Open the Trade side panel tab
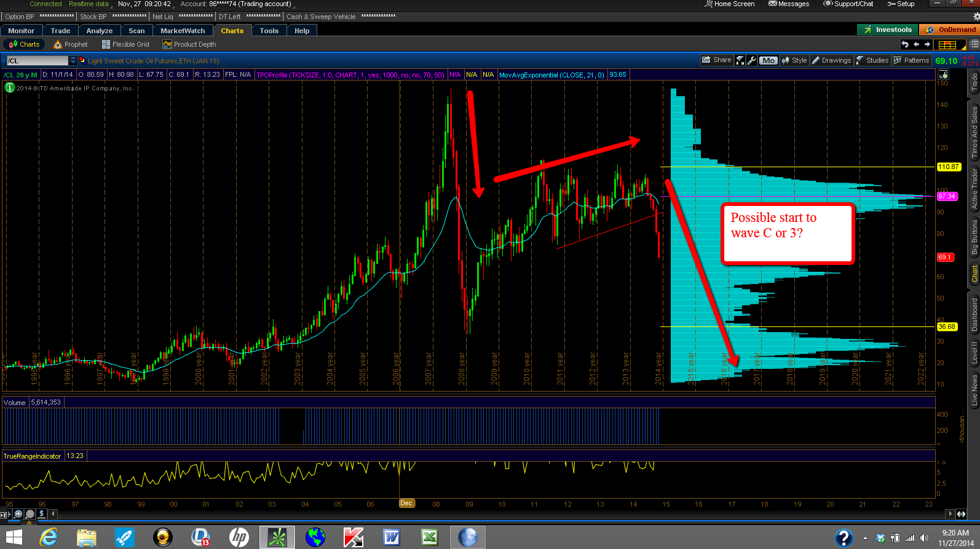980x549 pixels. click(x=974, y=82)
